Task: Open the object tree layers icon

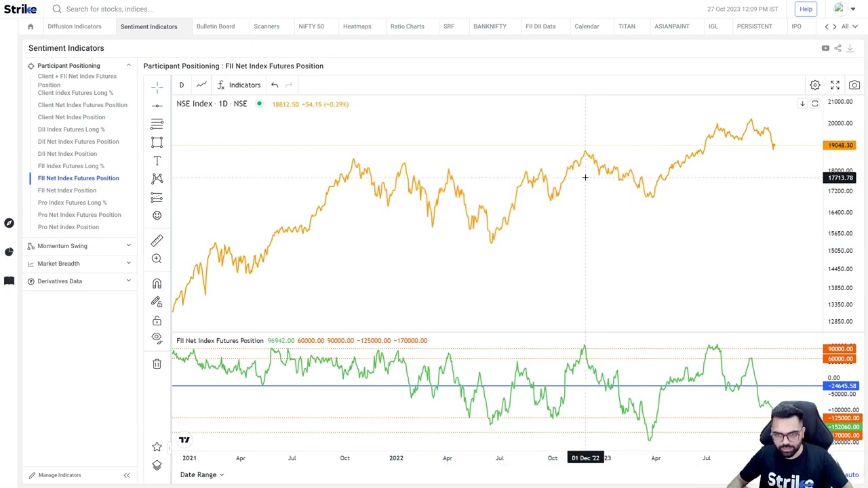Action: click(157, 465)
